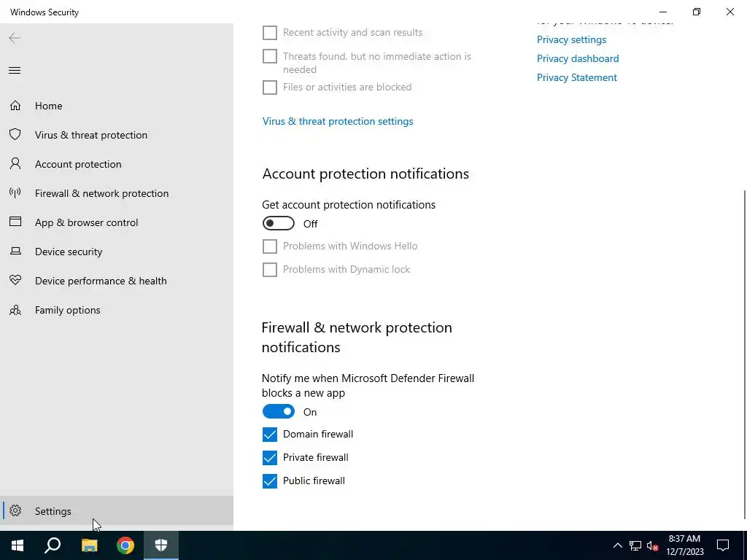Open Privacy dashboard link

(578, 58)
